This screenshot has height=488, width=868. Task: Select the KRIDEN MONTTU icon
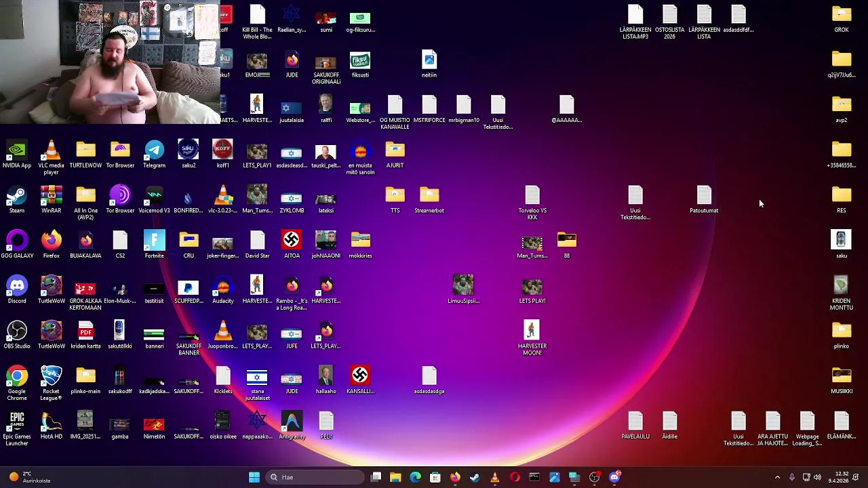click(841, 293)
